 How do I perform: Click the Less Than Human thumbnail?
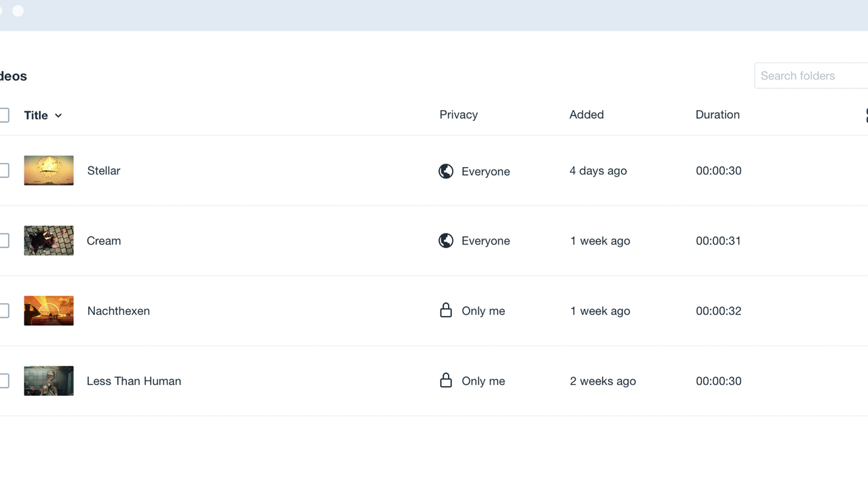point(49,381)
